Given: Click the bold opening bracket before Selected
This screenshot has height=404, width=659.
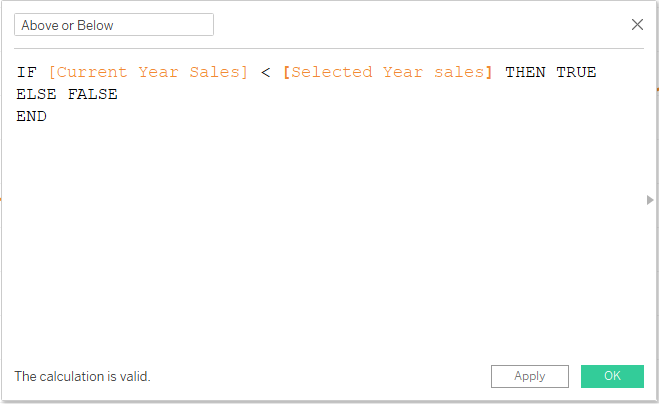Looking at the screenshot, I should point(287,72).
